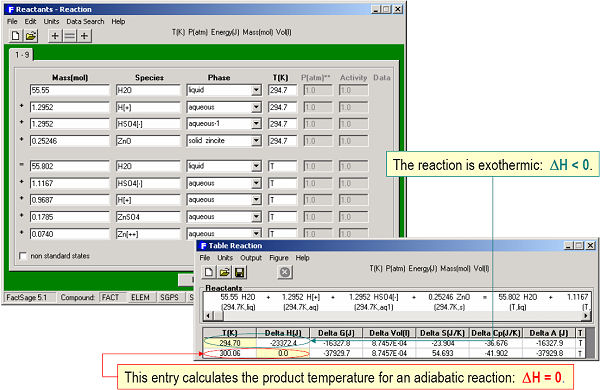This screenshot has width=600, height=390.
Task: Click the T(K) column header in results table
Action: point(230,333)
